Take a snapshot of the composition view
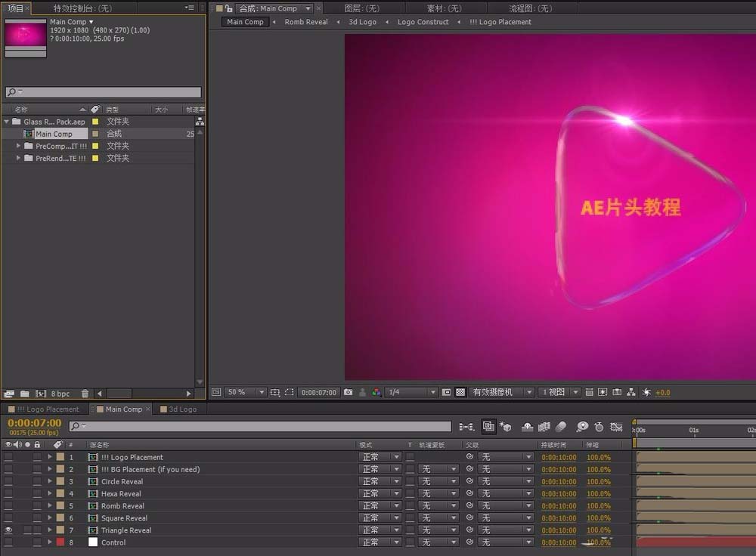This screenshot has width=756, height=556. coord(349,392)
